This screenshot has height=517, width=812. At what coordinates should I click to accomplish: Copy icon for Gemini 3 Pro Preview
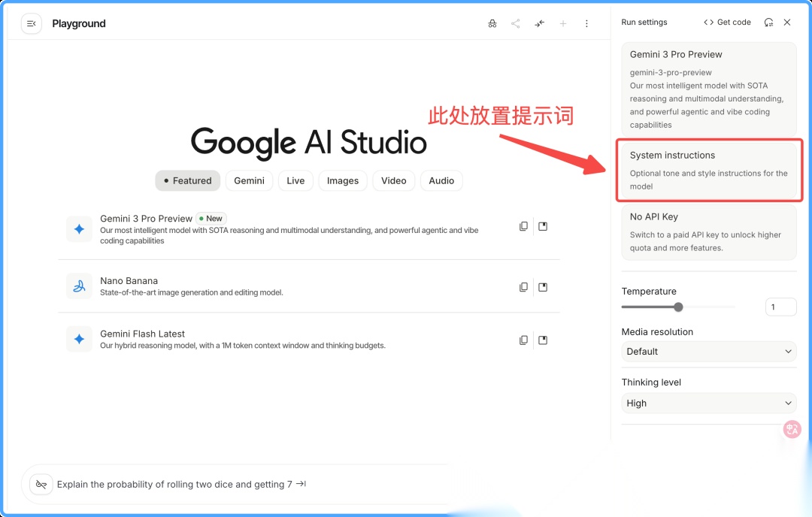[x=523, y=226]
